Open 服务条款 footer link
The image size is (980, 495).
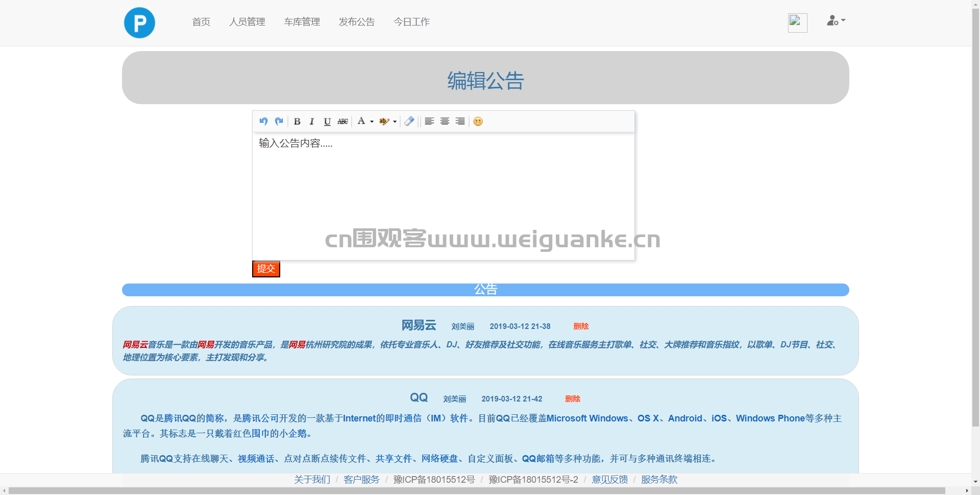[x=659, y=480]
